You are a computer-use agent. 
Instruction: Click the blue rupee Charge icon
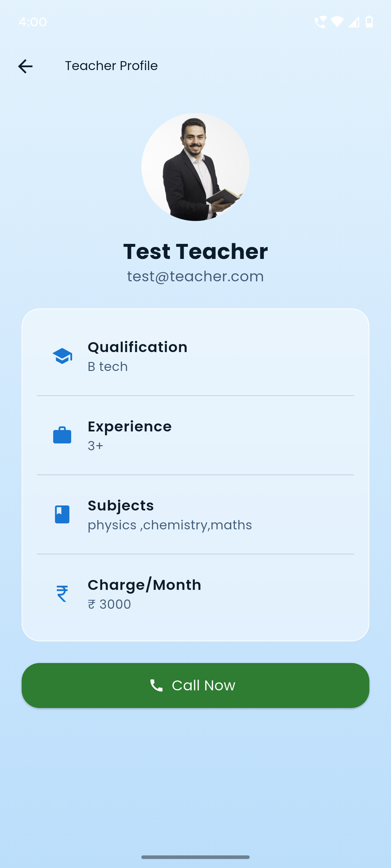[62, 593]
